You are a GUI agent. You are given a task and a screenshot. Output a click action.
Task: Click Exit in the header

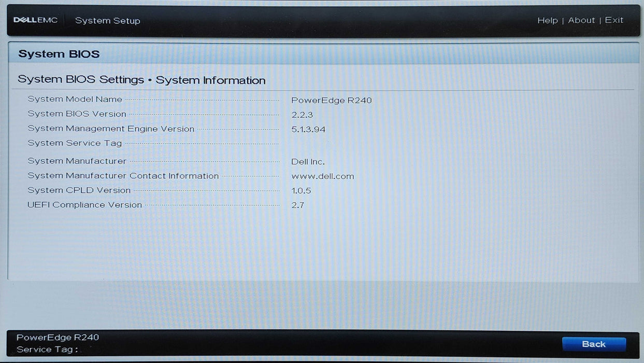pos(614,20)
